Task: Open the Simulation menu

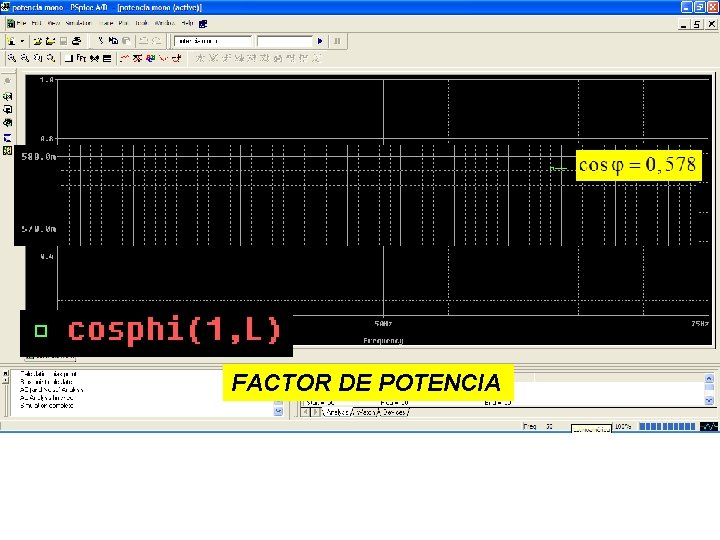Action: click(x=79, y=23)
